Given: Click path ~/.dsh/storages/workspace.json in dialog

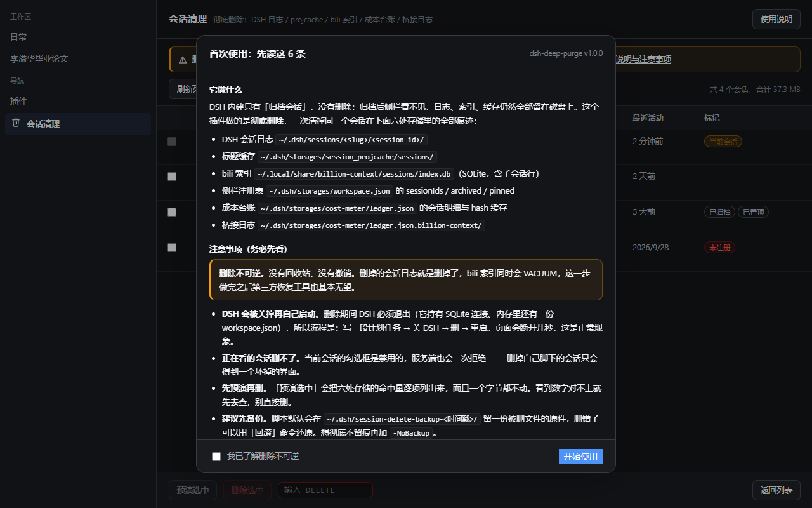Looking at the screenshot, I should coord(329,191).
